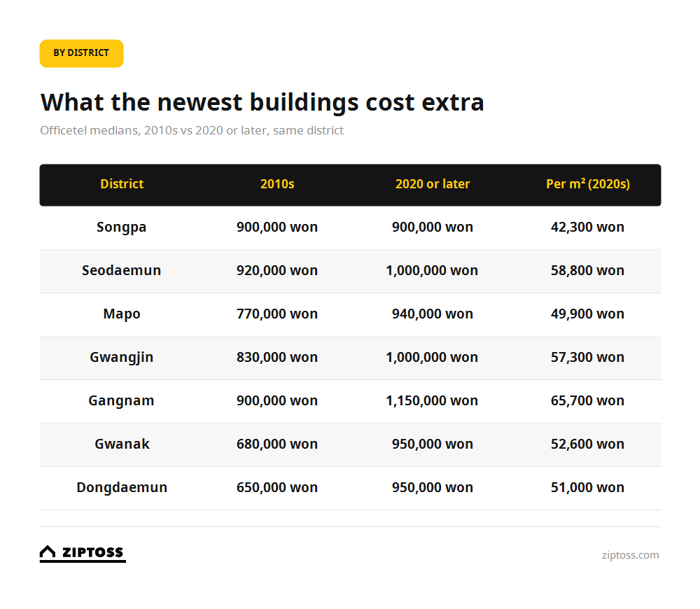Click the BY DISTRICT yellow badge
The height and width of the screenshot is (609, 700).
click(81, 53)
